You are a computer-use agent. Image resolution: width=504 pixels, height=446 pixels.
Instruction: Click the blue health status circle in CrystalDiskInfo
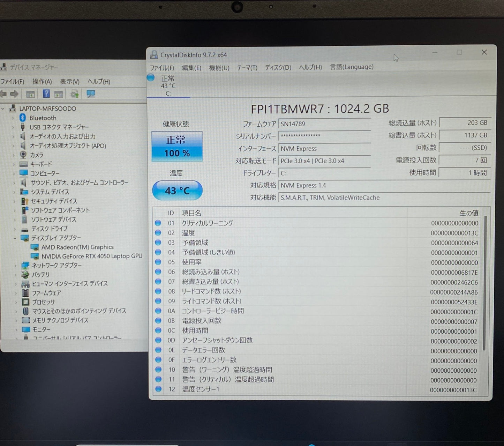coord(151,77)
